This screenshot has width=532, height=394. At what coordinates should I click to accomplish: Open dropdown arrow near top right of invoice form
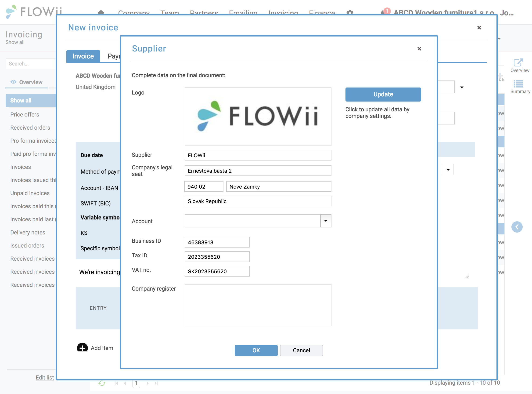pyautogui.click(x=461, y=87)
